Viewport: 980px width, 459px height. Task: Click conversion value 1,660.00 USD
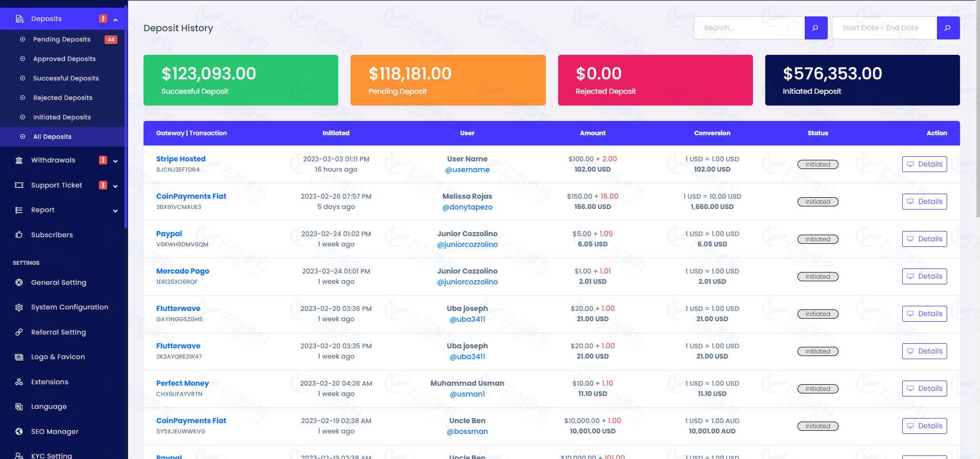click(712, 207)
